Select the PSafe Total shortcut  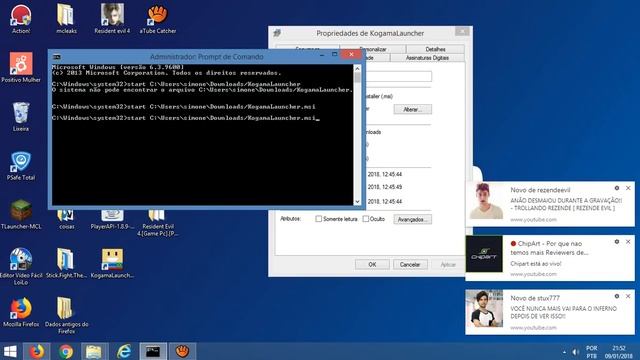(x=21, y=166)
